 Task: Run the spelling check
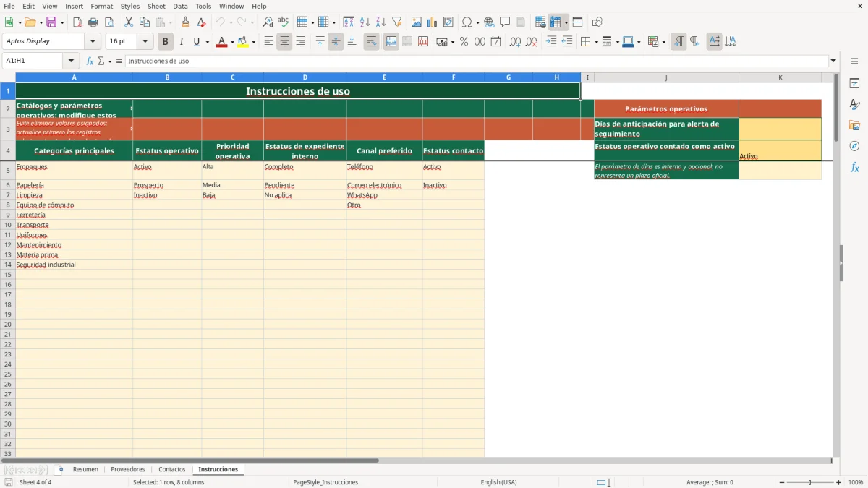(x=284, y=22)
